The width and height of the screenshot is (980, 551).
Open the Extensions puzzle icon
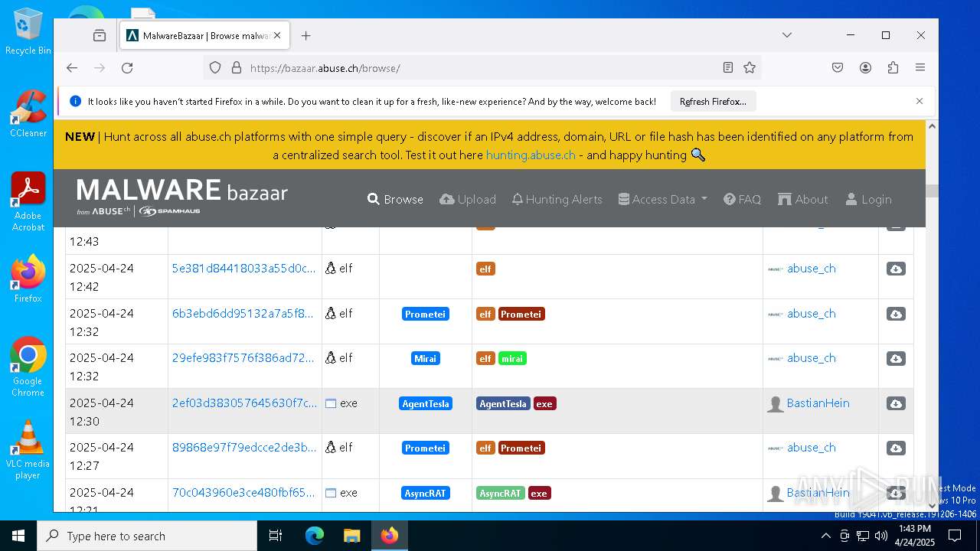pos(893,68)
